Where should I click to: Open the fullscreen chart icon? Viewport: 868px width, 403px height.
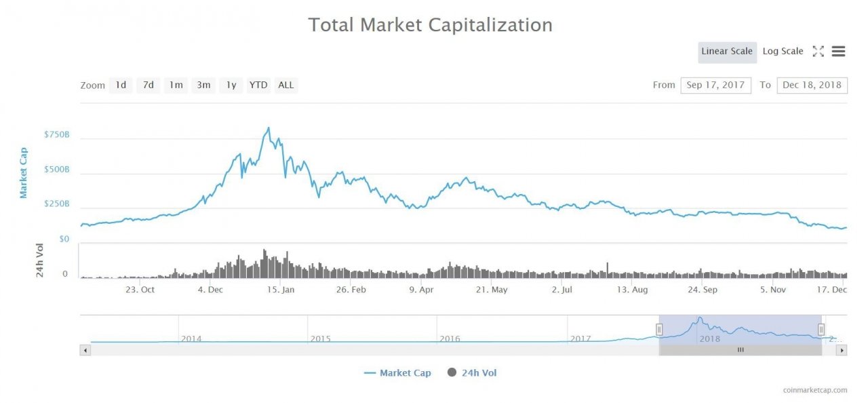coord(818,52)
